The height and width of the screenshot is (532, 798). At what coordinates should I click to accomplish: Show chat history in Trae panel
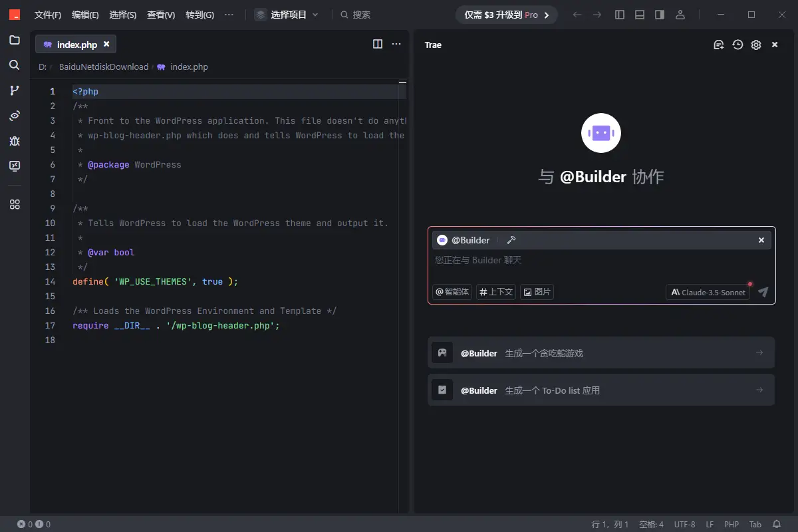click(x=737, y=45)
